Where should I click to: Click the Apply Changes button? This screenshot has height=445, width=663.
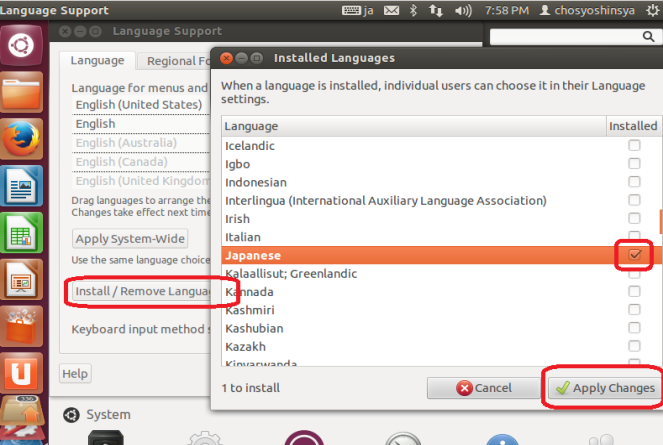point(604,388)
